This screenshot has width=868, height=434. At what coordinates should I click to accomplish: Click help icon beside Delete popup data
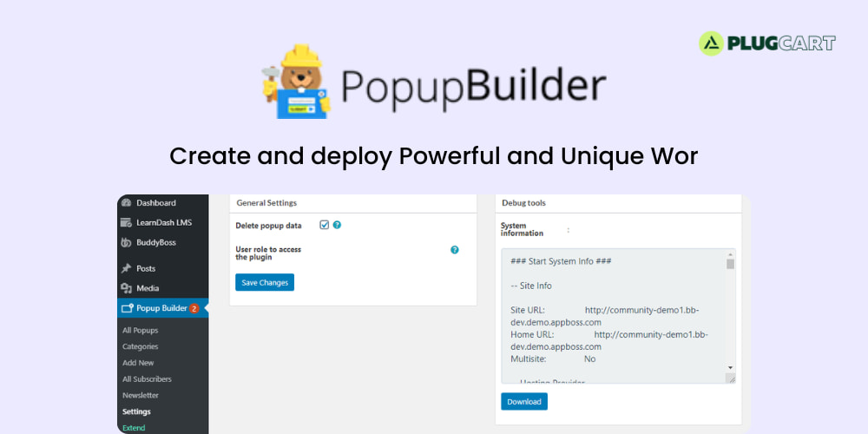tap(337, 225)
